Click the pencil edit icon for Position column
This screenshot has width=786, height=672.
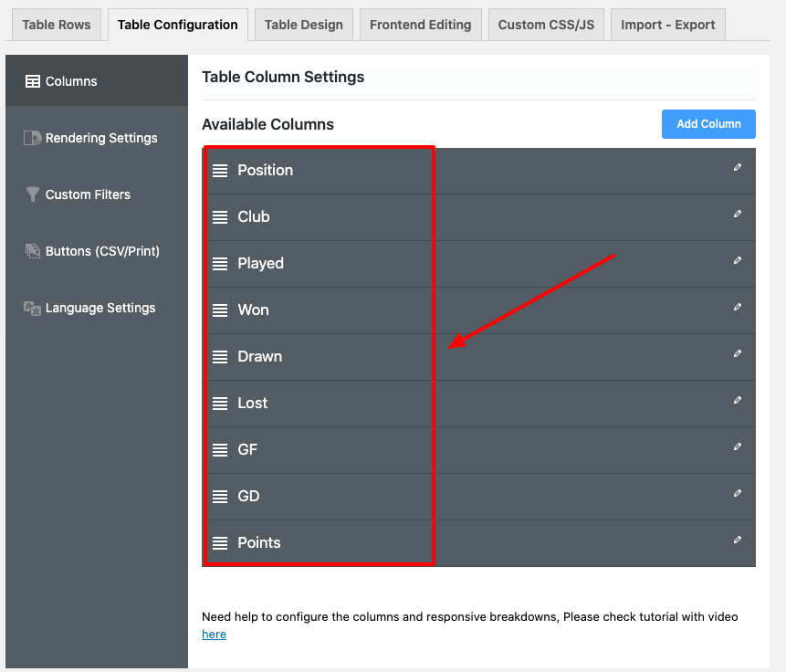click(738, 168)
